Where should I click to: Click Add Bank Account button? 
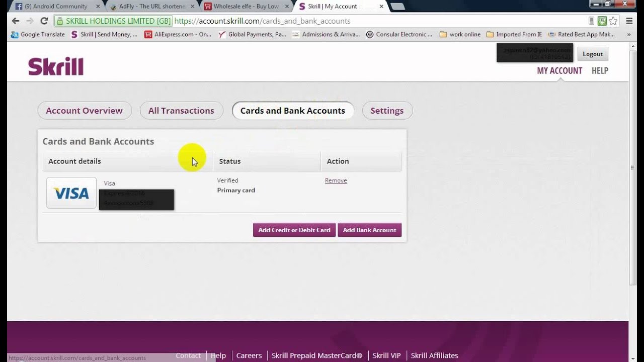369,230
